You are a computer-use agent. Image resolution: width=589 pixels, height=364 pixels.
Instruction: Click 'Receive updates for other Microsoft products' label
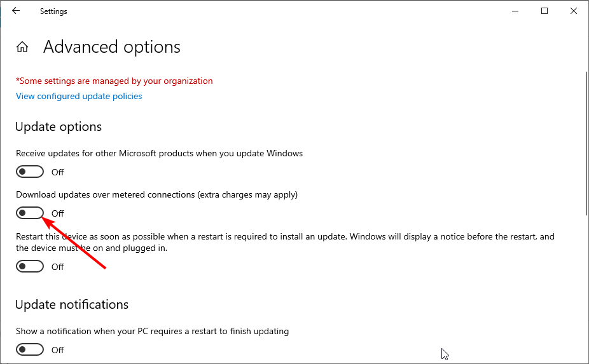point(159,153)
